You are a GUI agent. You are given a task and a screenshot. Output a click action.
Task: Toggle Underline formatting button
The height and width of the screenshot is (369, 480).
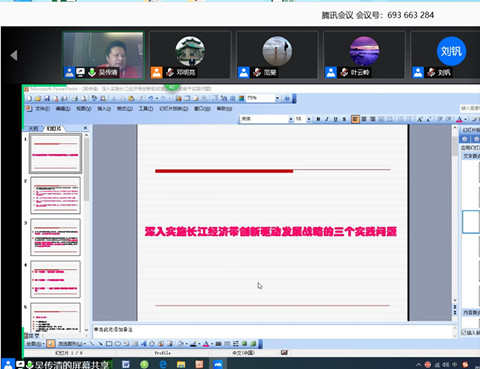[335, 119]
